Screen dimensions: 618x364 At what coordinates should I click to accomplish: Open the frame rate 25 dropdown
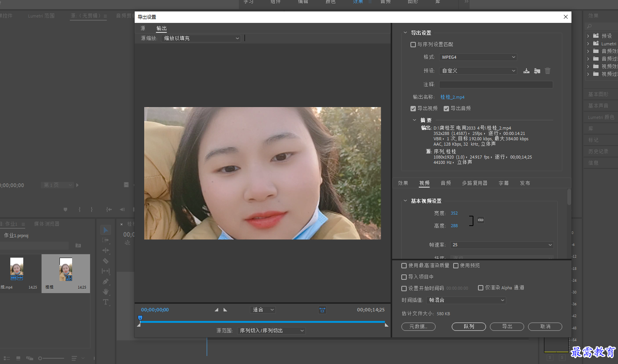coord(502,245)
